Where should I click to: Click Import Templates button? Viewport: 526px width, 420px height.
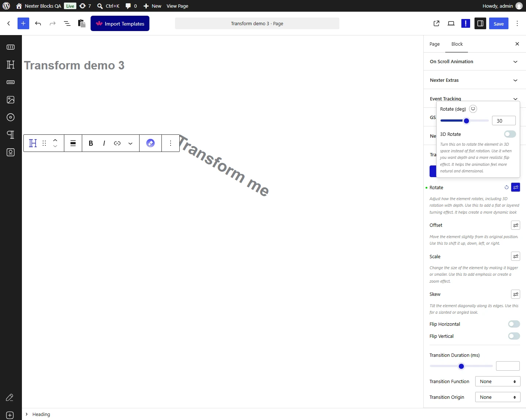(x=120, y=23)
